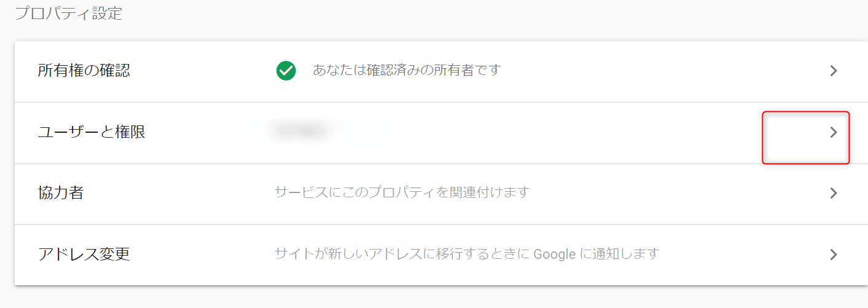868x308 pixels.
Task: Select the ユーザーと権限 row label
Action: pyautogui.click(x=91, y=132)
